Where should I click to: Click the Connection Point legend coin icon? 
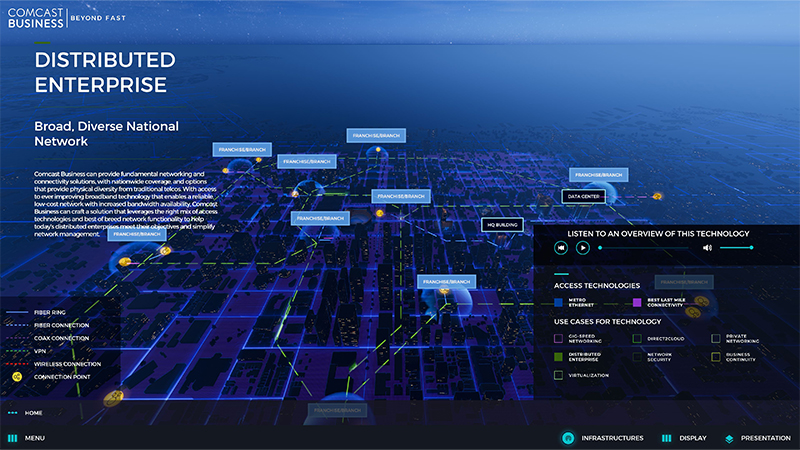tap(17, 377)
